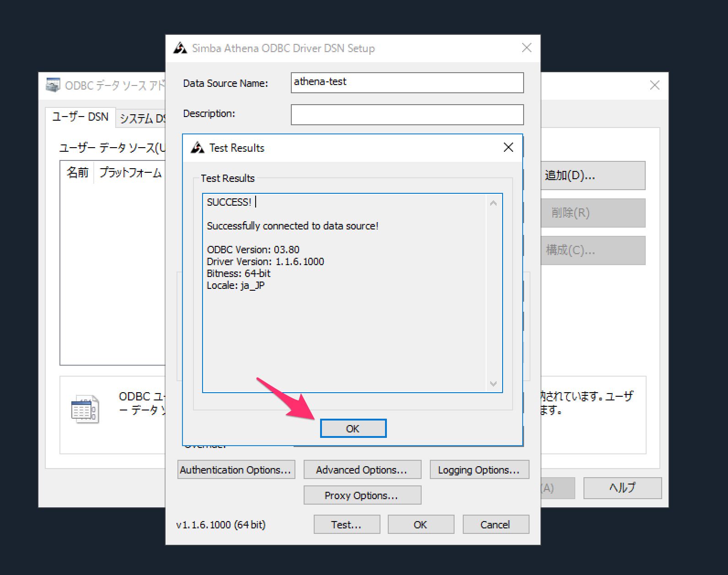
Task: Click the Simba icon in Test Results title bar
Action: coord(197,148)
